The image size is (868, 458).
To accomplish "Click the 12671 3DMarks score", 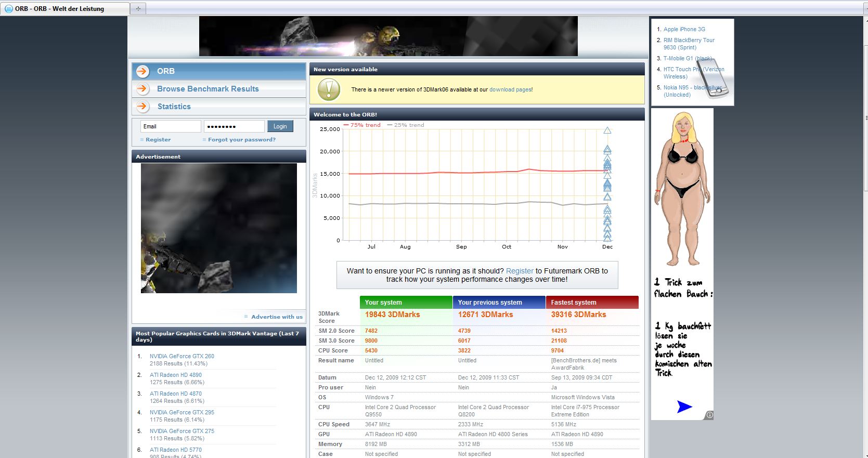I will (x=485, y=315).
